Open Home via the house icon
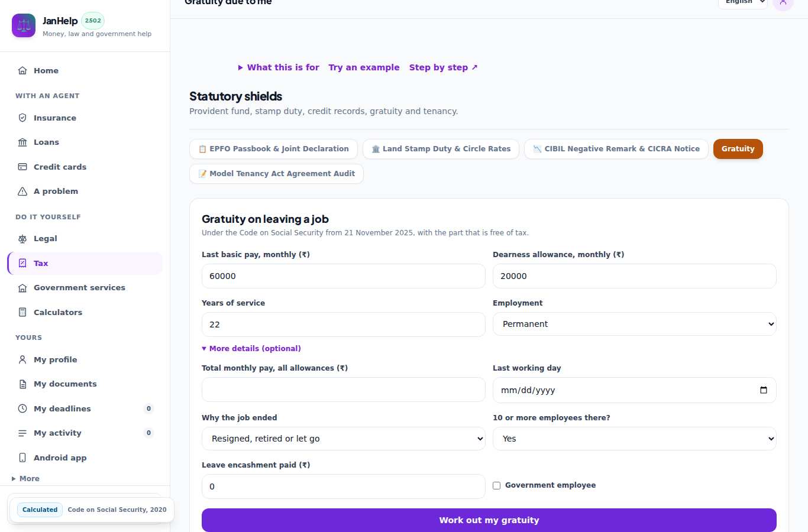Image resolution: width=808 pixels, height=532 pixels. pyautogui.click(x=22, y=70)
